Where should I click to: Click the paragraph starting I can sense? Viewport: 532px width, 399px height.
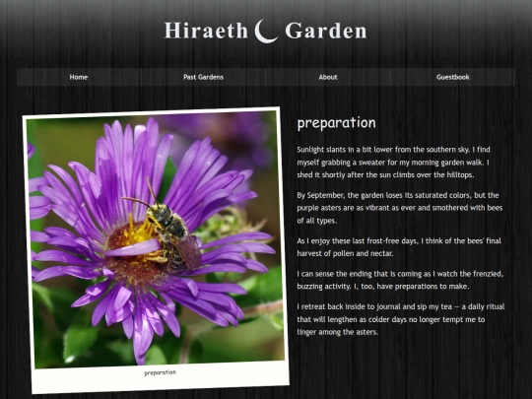coord(400,280)
